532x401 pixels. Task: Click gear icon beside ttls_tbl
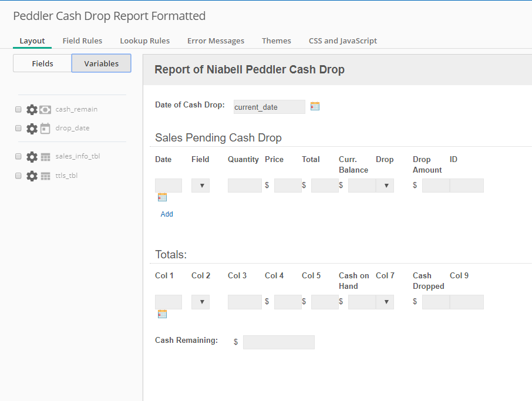[32, 176]
